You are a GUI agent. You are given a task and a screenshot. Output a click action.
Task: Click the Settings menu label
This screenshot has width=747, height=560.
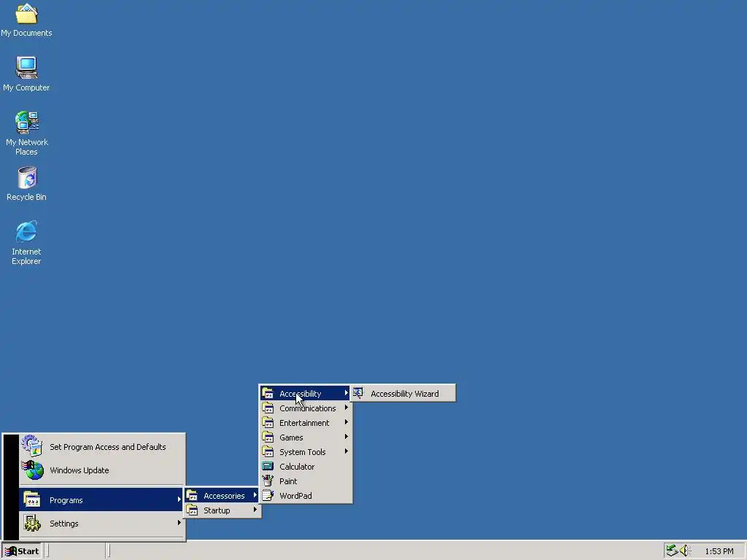[x=64, y=524]
